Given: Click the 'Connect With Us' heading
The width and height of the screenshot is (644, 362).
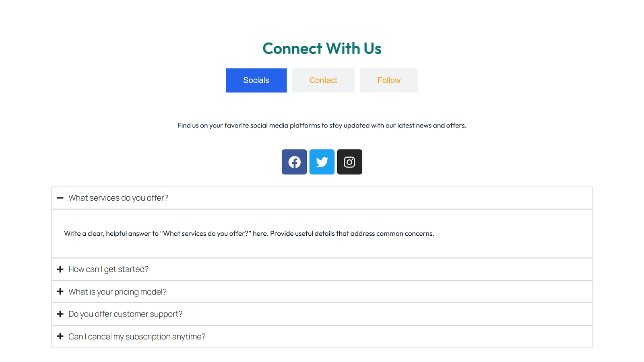Looking at the screenshot, I should (x=322, y=48).
